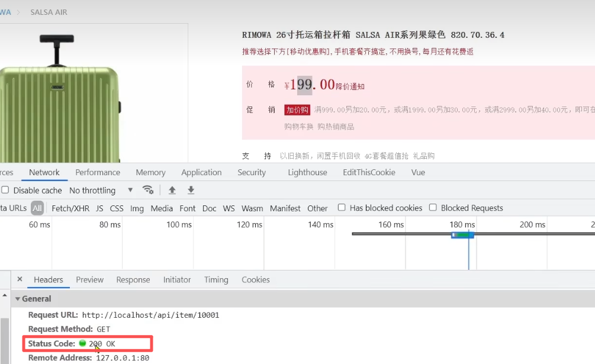Switch to the Network panel tab

point(44,172)
